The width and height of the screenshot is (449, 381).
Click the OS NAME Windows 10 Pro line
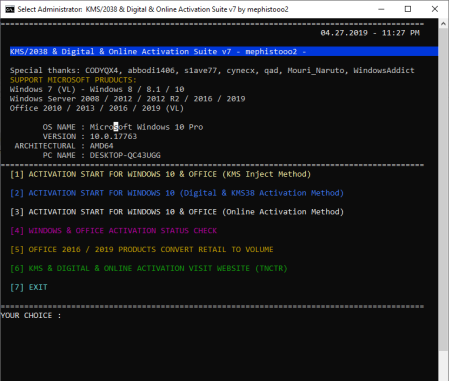(123, 127)
